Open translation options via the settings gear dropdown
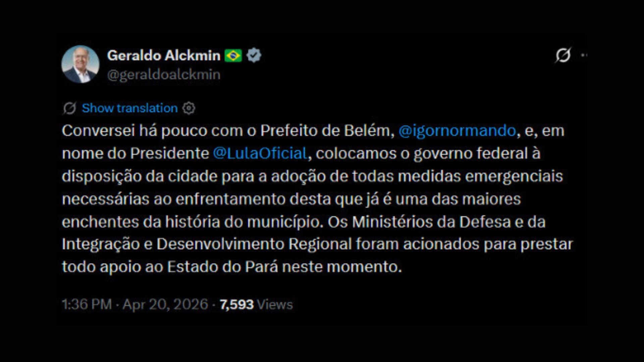This screenshot has width=644, height=362. click(189, 108)
